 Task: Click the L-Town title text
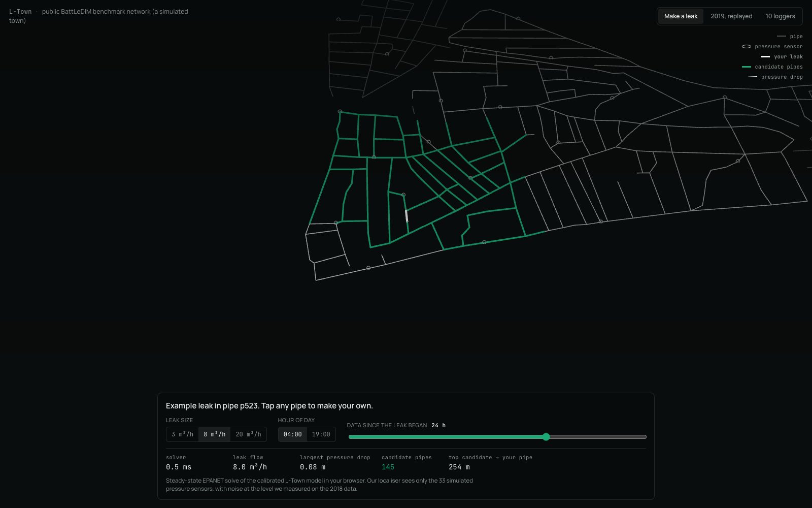(20, 11)
